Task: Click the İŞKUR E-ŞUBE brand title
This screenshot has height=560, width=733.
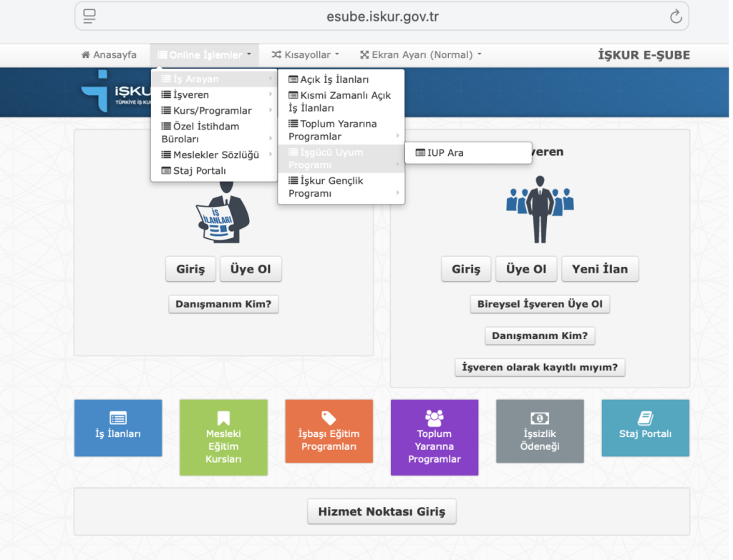Action: pyautogui.click(x=644, y=55)
